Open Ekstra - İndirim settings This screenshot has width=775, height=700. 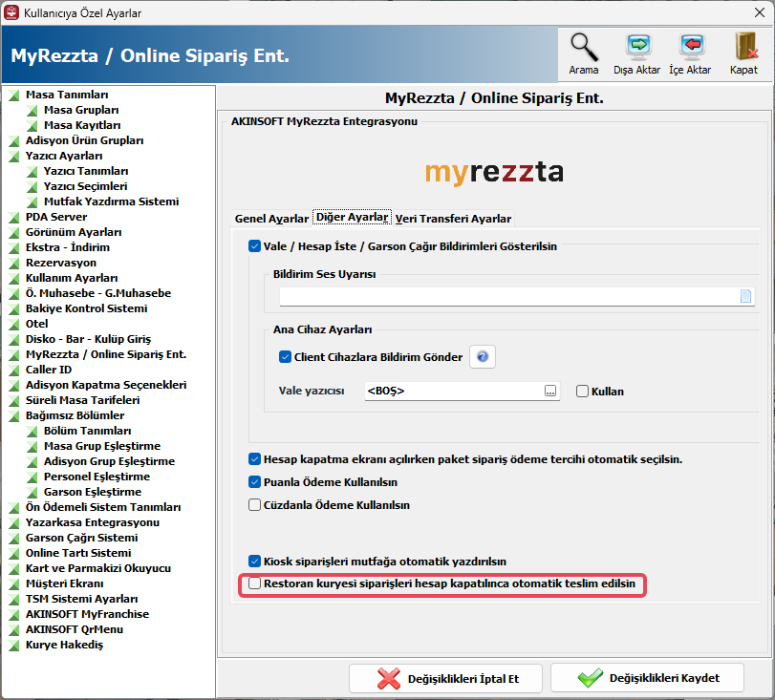point(68,248)
